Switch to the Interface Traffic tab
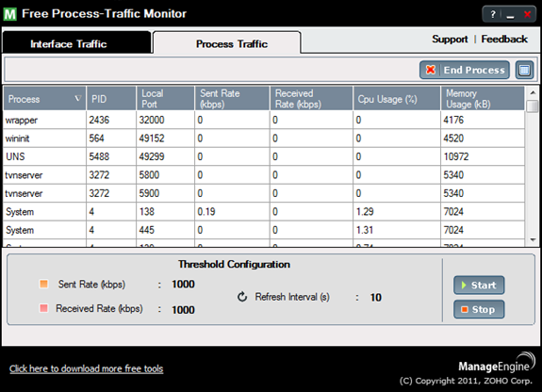 coord(76,42)
